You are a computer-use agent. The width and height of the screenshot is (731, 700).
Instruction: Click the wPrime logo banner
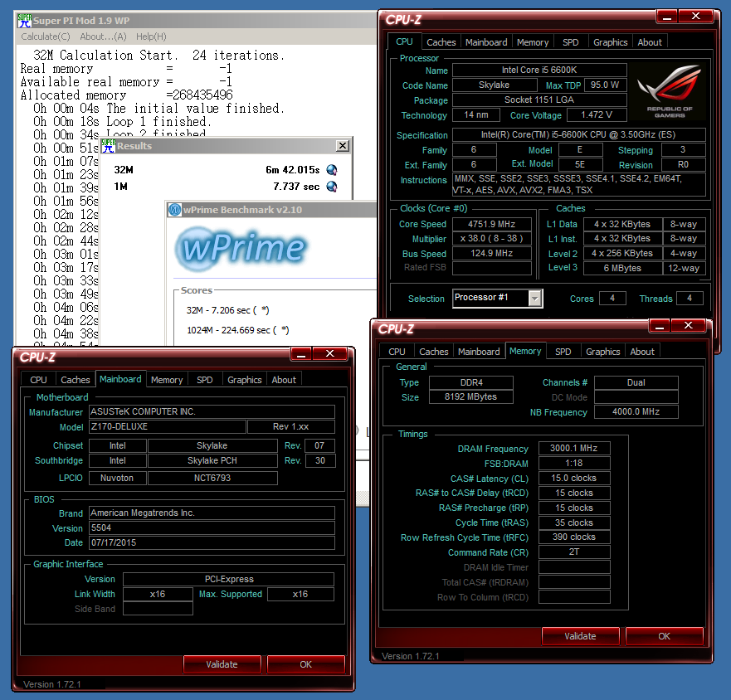click(241, 249)
